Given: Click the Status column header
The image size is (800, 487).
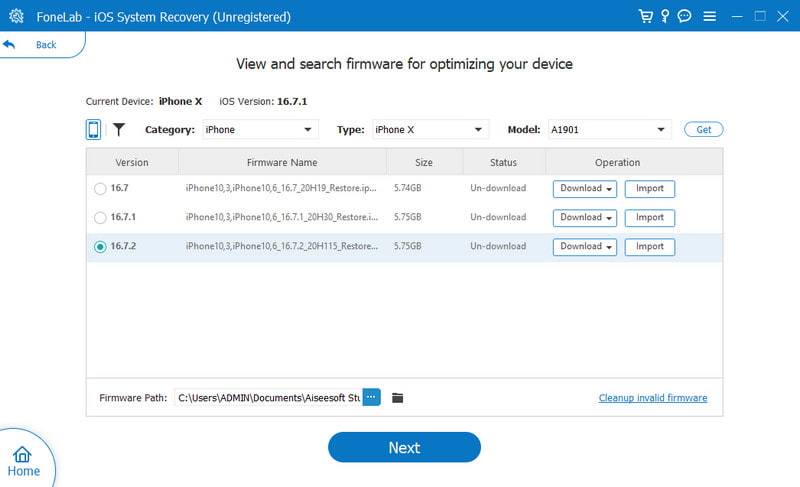Looking at the screenshot, I should [504, 163].
